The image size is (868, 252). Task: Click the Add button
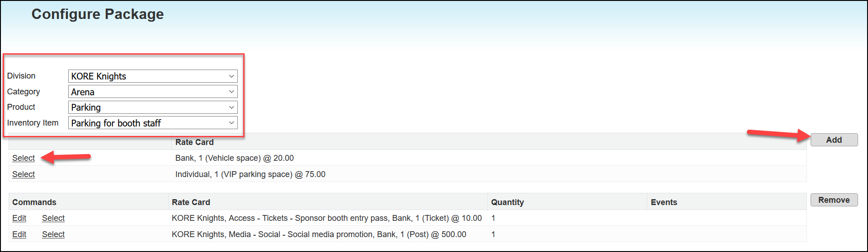tap(834, 140)
